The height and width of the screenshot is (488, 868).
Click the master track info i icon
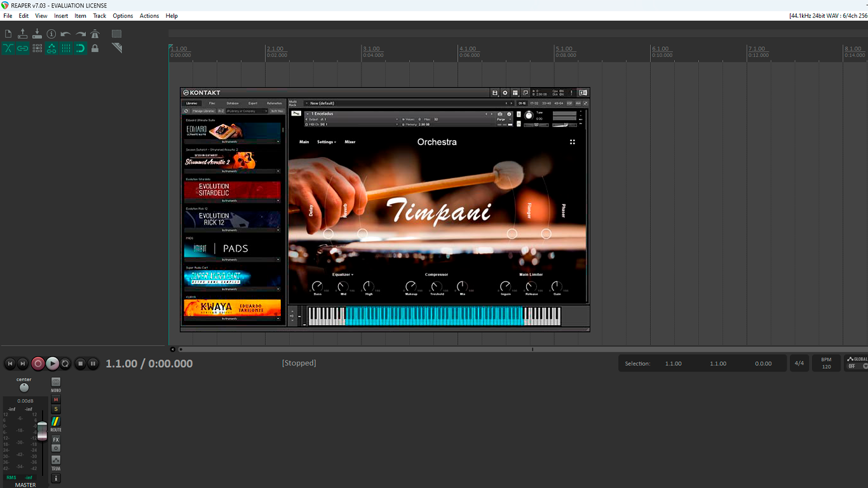tap(56, 478)
